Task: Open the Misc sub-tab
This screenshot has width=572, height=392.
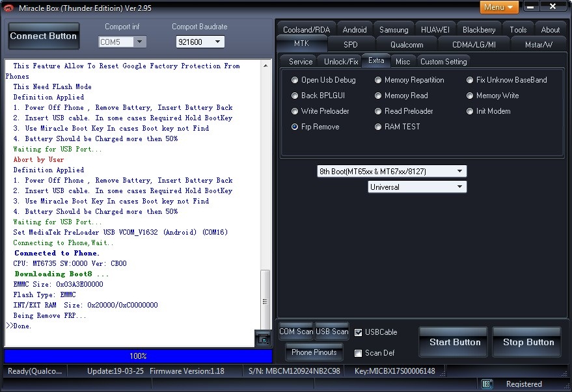Action: (403, 62)
